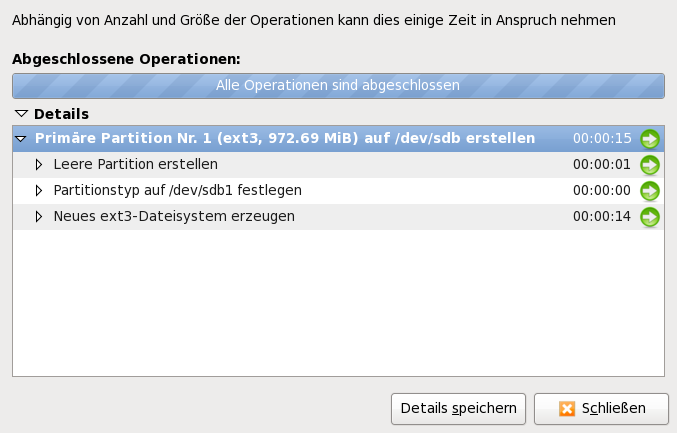
Task: Select the Leere Partition erstellen row text
Action: 135,164
